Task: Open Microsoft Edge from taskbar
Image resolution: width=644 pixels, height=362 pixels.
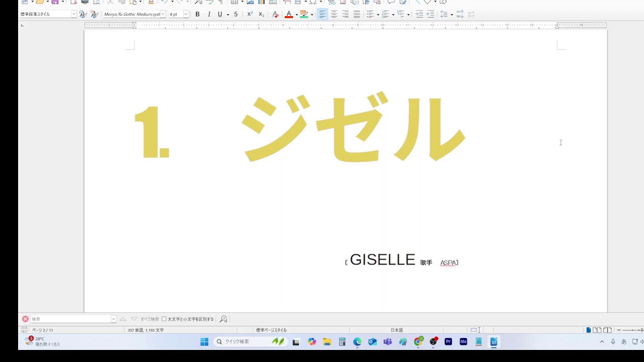Action: click(x=357, y=342)
